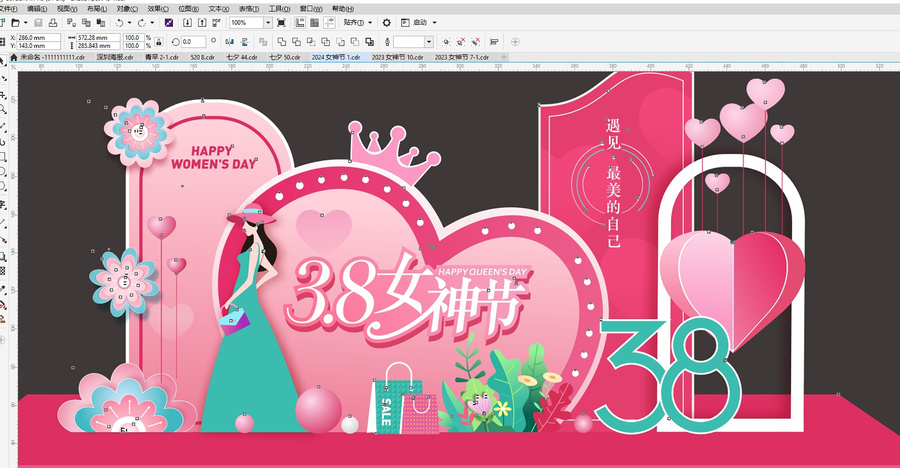Screen dimensions: 900x468
Task: Undo the last action
Action: coord(119,22)
